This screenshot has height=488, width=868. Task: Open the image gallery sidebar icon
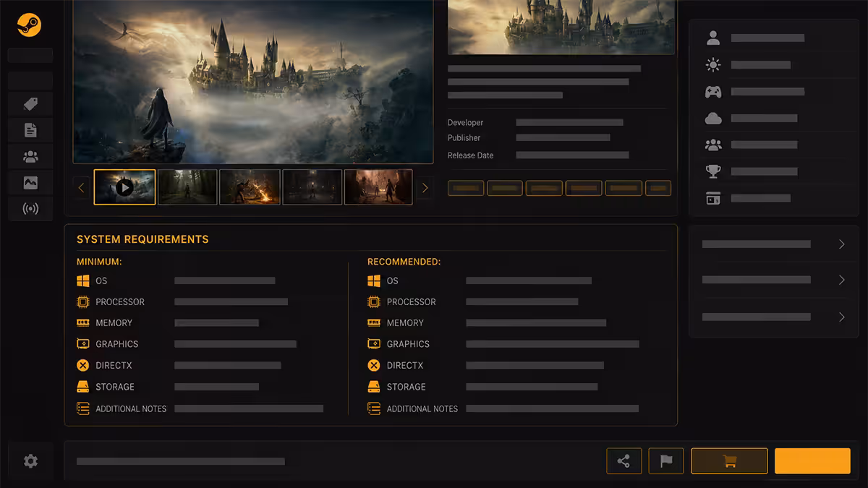click(x=30, y=183)
